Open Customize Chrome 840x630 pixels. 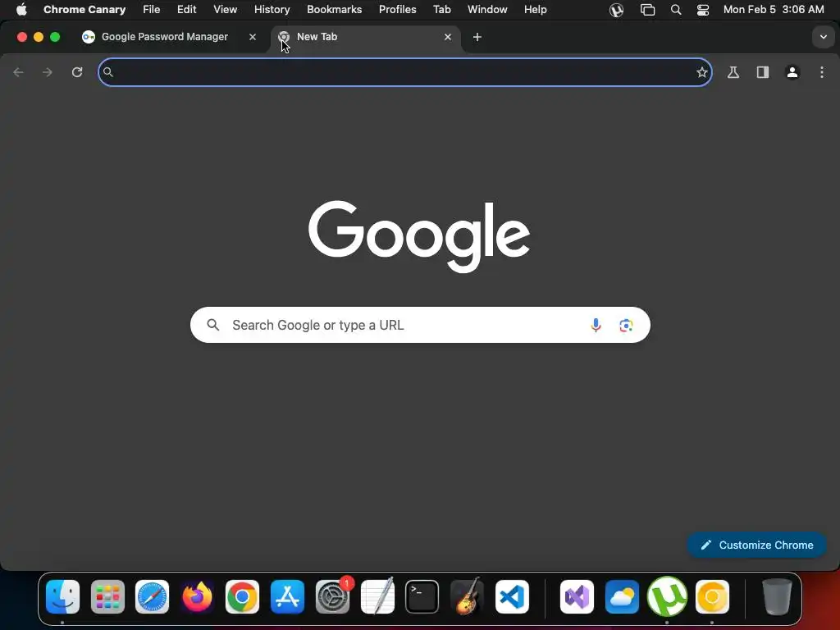(756, 545)
